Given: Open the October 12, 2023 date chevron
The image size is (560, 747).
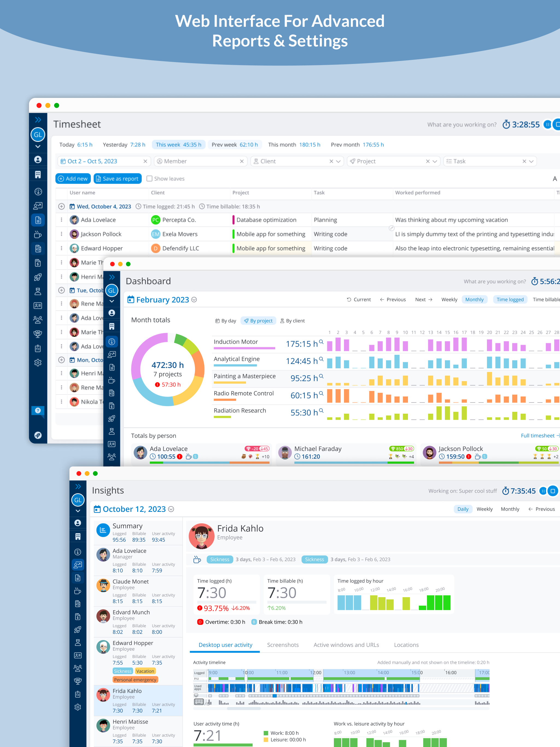Looking at the screenshot, I should [x=171, y=509].
